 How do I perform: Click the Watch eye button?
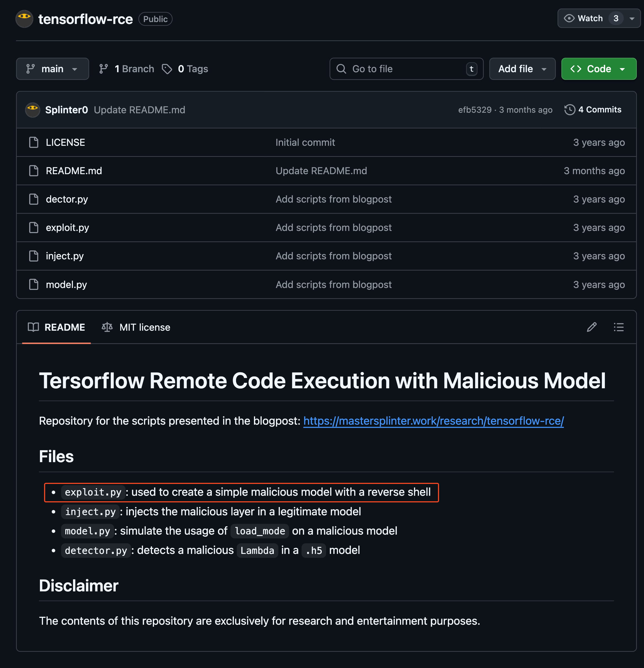583,18
